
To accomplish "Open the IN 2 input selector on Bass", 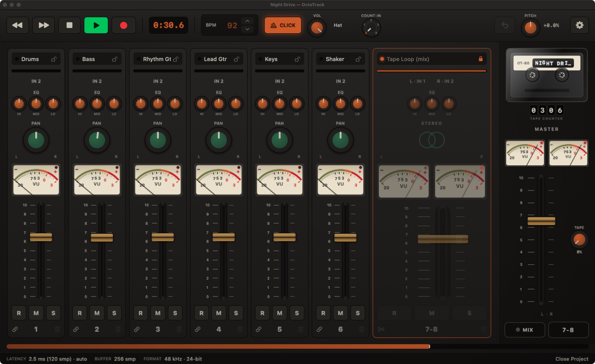I will (97, 81).
